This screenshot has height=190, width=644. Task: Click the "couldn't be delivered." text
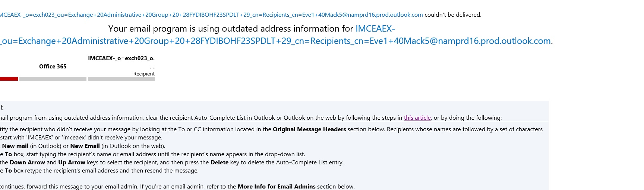pos(453,15)
